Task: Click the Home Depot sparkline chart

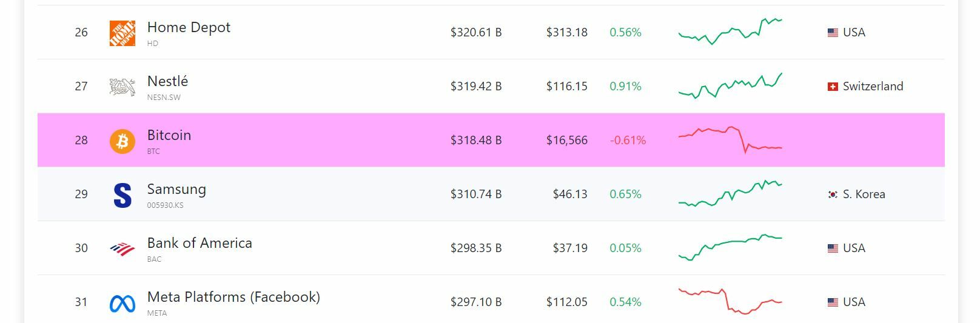Action: click(x=730, y=32)
